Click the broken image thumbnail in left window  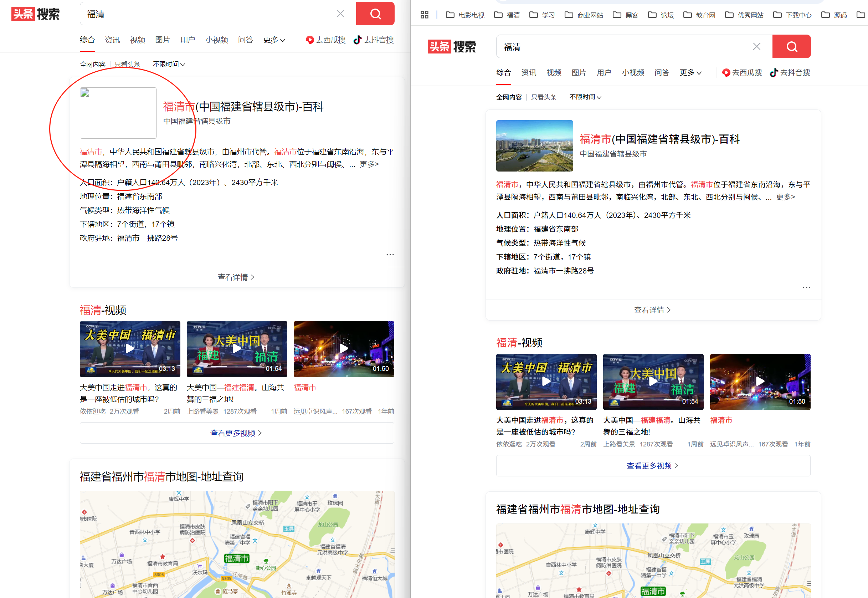tap(118, 113)
